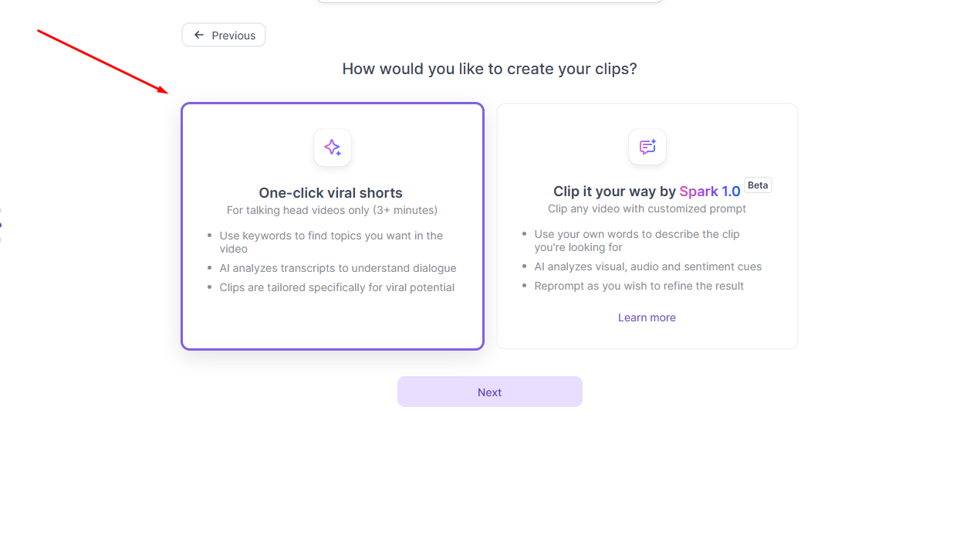Click 'Clips are tailored specifically for viral potential'

pos(336,287)
